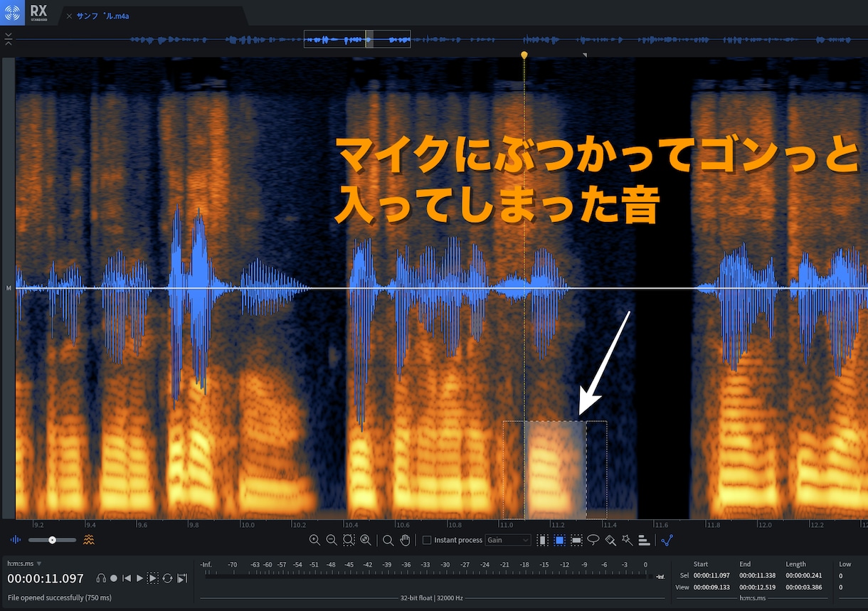The height and width of the screenshot is (611, 868).
Task: Collapse the overview waveform using left chevrons
Action: pos(8,39)
